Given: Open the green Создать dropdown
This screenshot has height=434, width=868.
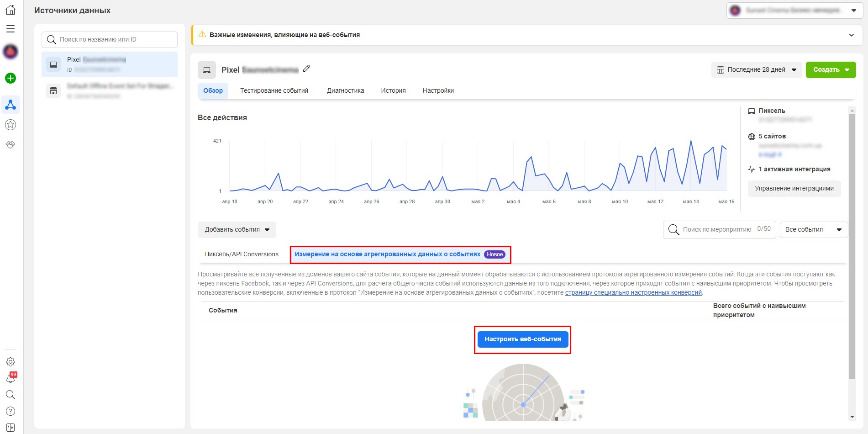Looking at the screenshot, I should (831, 70).
